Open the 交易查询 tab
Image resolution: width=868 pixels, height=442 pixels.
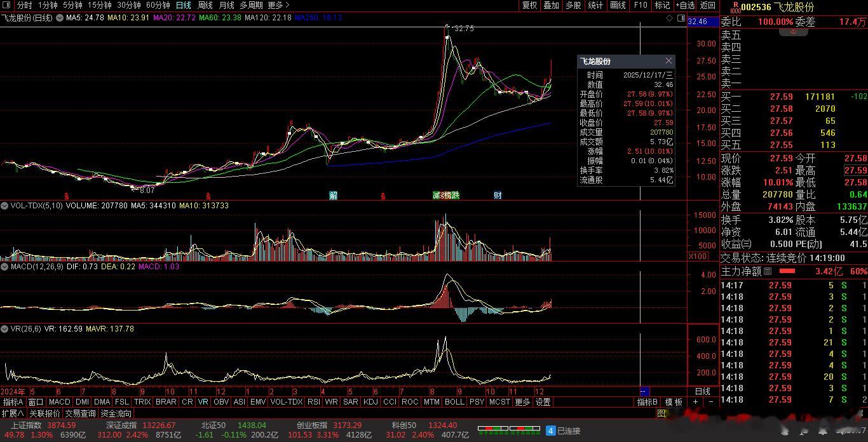[x=80, y=413]
